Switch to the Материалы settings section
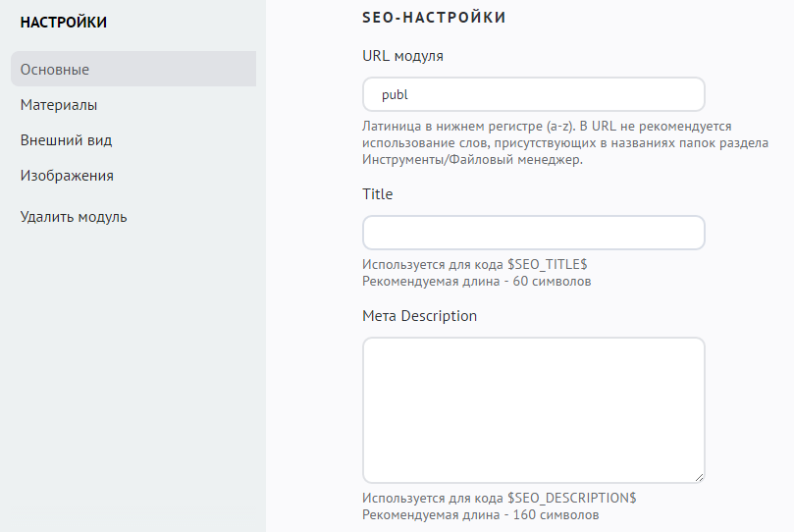 coord(59,105)
